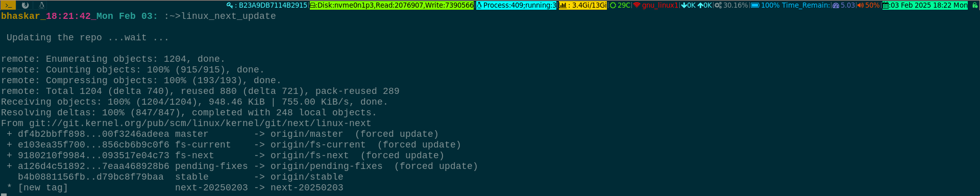The image size is (980, 196).
Task: Click the git.kernel.org linux-next URL
Action: pos(200,123)
